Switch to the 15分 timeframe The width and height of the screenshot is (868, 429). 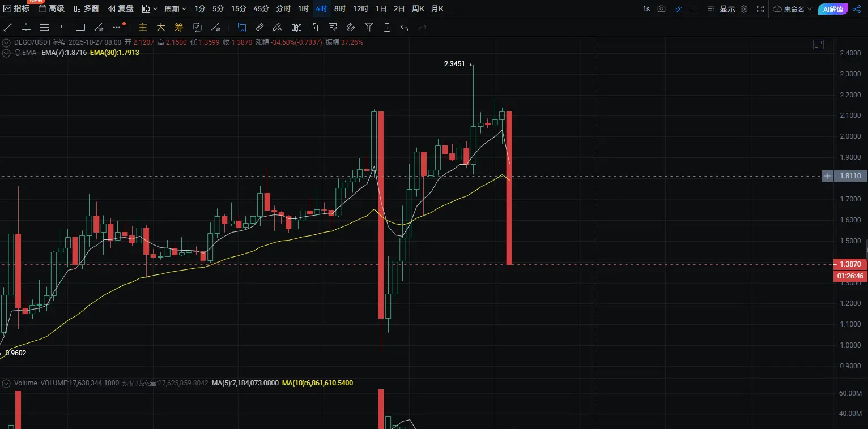pos(239,8)
